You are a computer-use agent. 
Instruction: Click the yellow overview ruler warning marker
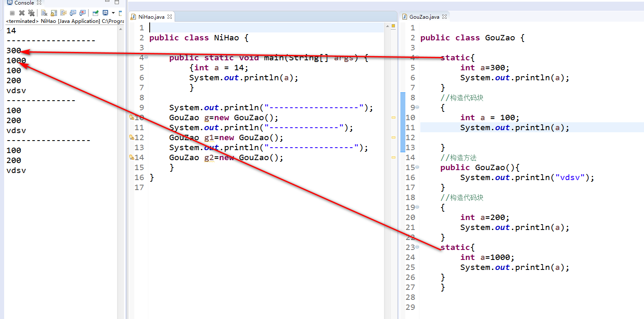(x=393, y=118)
